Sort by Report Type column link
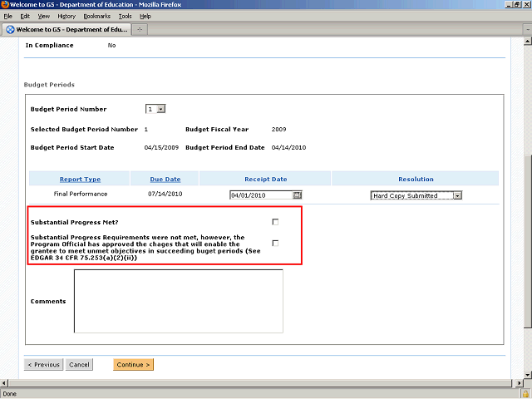The width and height of the screenshot is (532, 399). tap(80, 180)
